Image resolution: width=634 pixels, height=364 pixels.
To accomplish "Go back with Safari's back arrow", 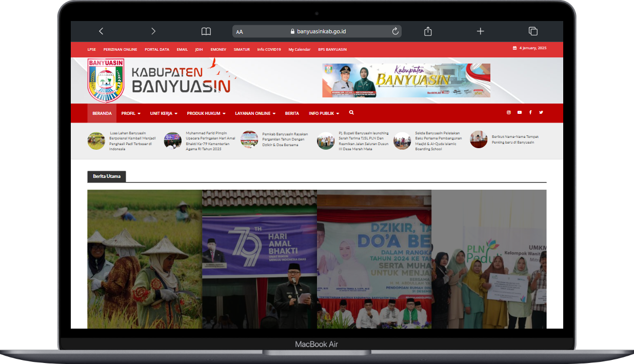I will coord(101,31).
